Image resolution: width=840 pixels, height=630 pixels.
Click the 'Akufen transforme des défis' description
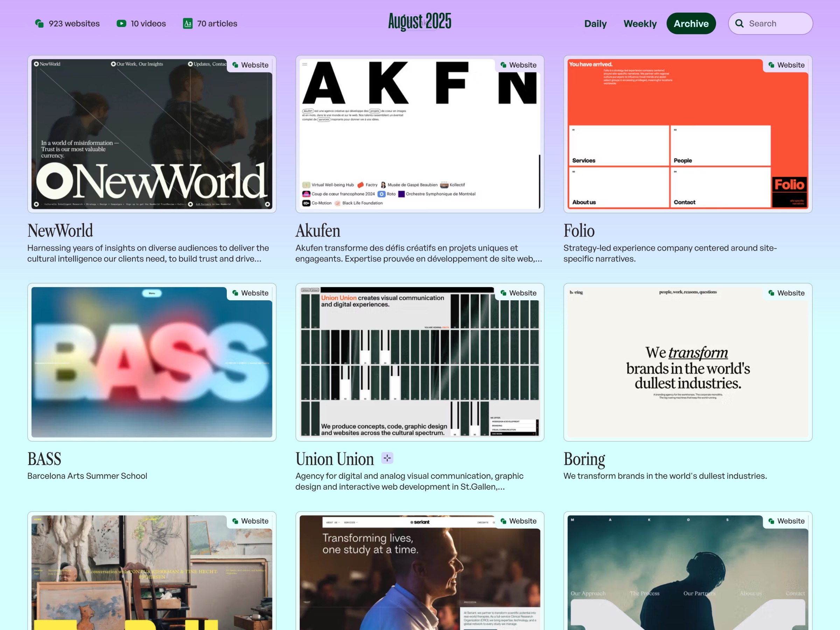coord(419,253)
